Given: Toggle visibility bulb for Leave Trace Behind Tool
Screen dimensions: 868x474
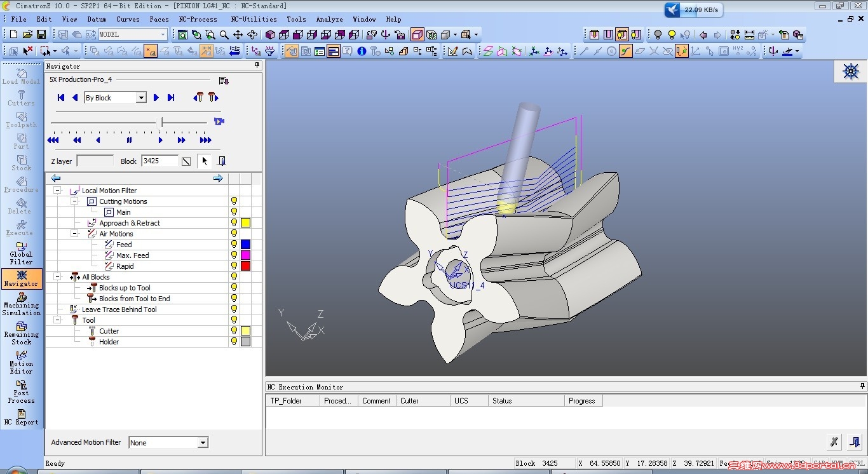Looking at the screenshot, I should (234, 309).
